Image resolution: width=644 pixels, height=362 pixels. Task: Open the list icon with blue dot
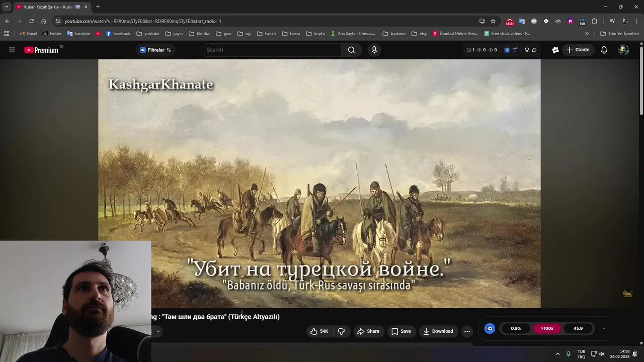[515, 50]
